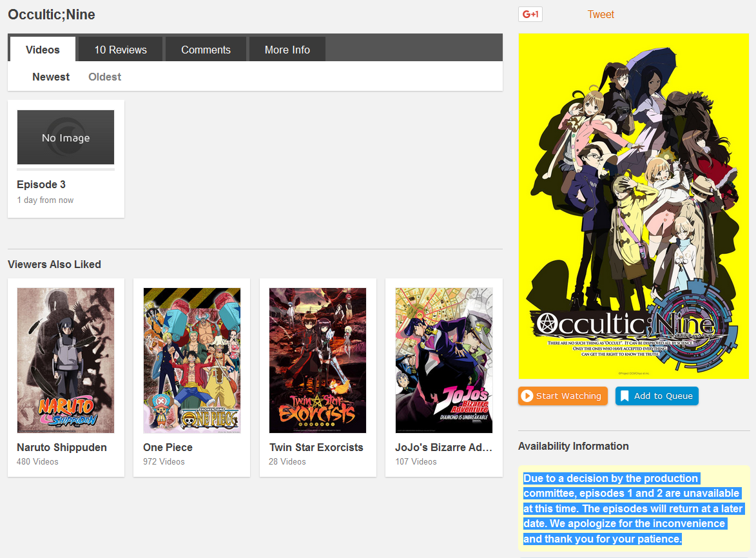
Task: Click the Occultic;Nine page heading
Action: click(x=52, y=14)
